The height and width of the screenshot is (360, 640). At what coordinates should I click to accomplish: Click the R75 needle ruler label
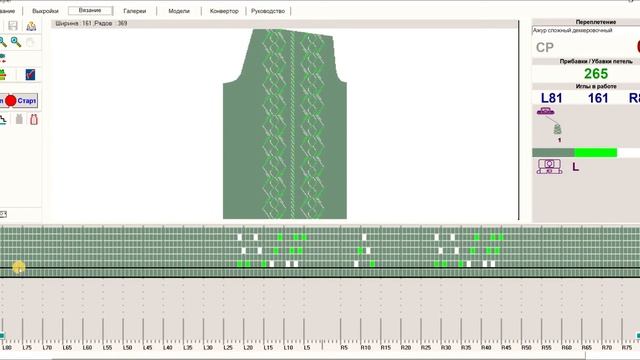tap(627, 348)
